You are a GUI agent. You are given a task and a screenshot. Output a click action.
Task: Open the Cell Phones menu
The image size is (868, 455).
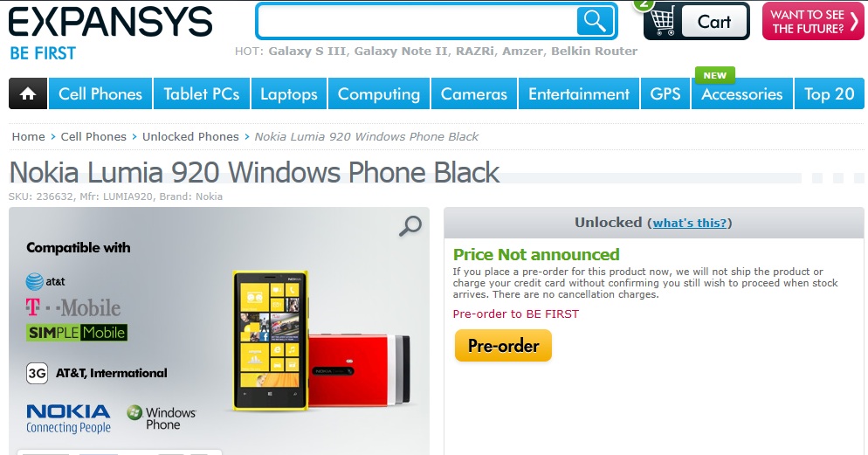(x=100, y=93)
